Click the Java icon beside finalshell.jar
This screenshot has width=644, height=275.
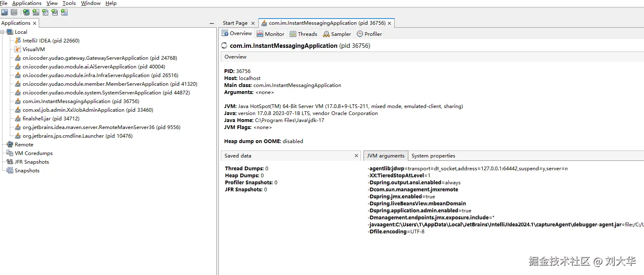pyautogui.click(x=18, y=118)
